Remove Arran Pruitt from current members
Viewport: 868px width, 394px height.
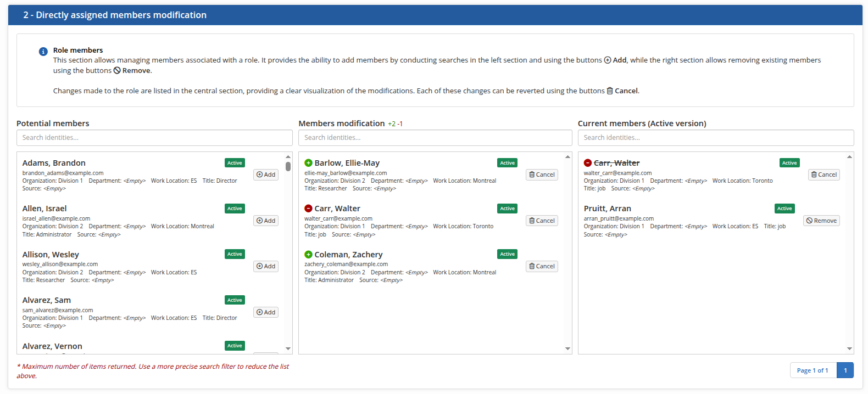point(821,221)
